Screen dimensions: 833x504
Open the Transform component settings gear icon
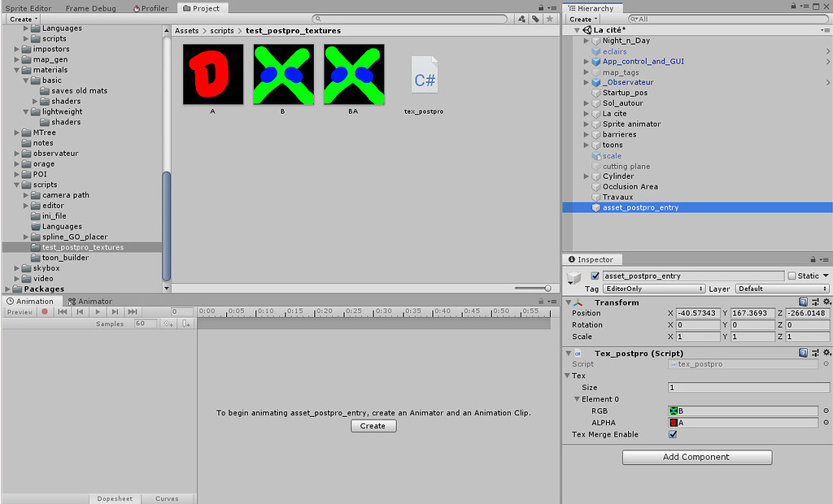pyautogui.click(x=826, y=302)
